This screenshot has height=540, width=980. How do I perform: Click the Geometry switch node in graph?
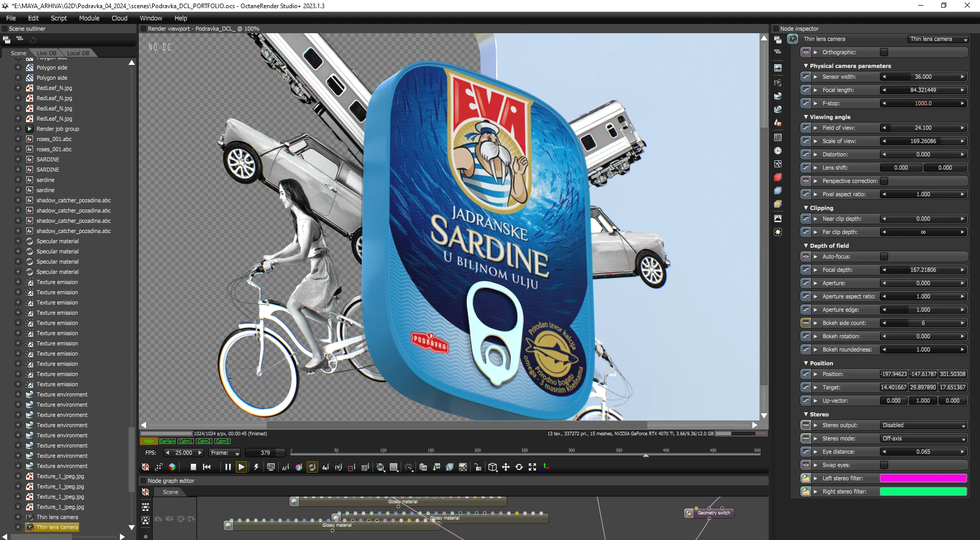(x=709, y=513)
